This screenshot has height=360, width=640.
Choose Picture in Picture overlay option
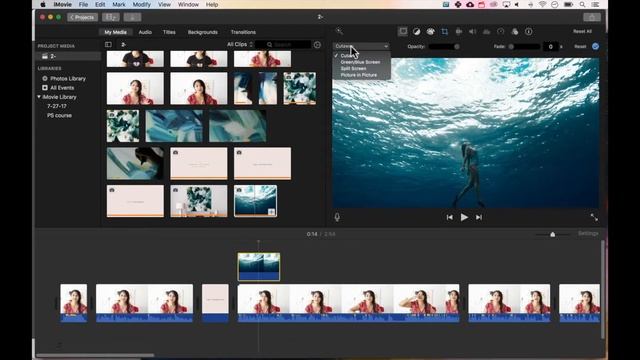click(x=359, y=75)
